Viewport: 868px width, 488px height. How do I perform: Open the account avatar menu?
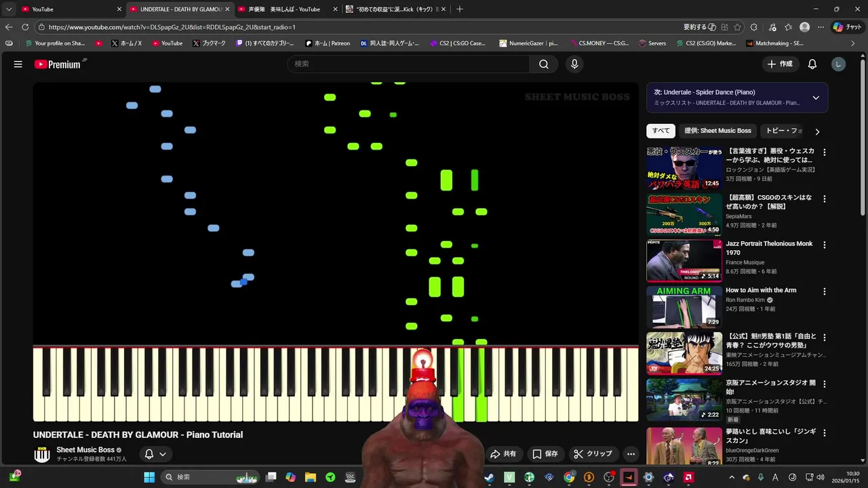click(839, 64)
